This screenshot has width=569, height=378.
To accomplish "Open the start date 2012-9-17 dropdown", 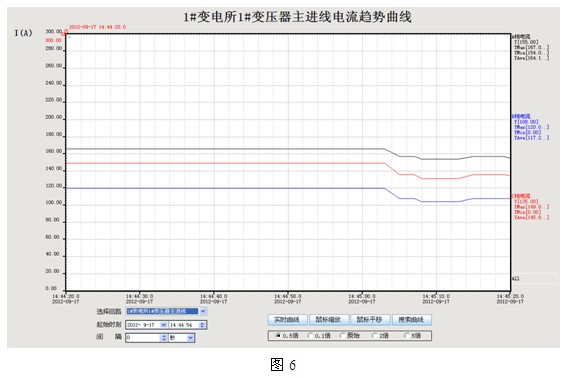I will click(x=164, y=325).
